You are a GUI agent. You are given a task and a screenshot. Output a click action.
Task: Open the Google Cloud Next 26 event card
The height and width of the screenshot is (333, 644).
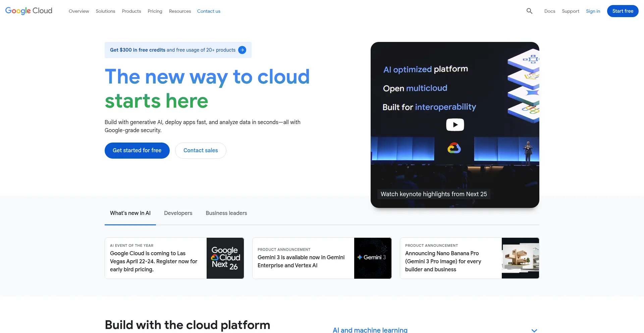click(x=174, y=258)
